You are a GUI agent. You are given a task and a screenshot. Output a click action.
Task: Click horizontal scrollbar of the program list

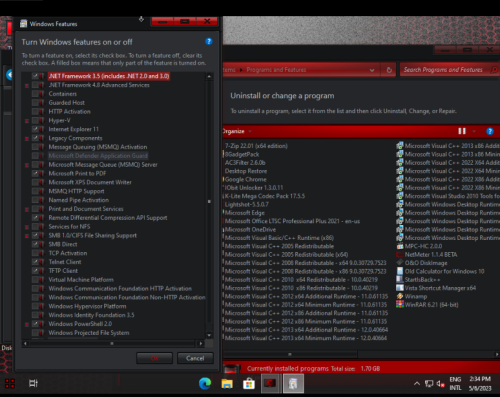click(x=290, y=354)
